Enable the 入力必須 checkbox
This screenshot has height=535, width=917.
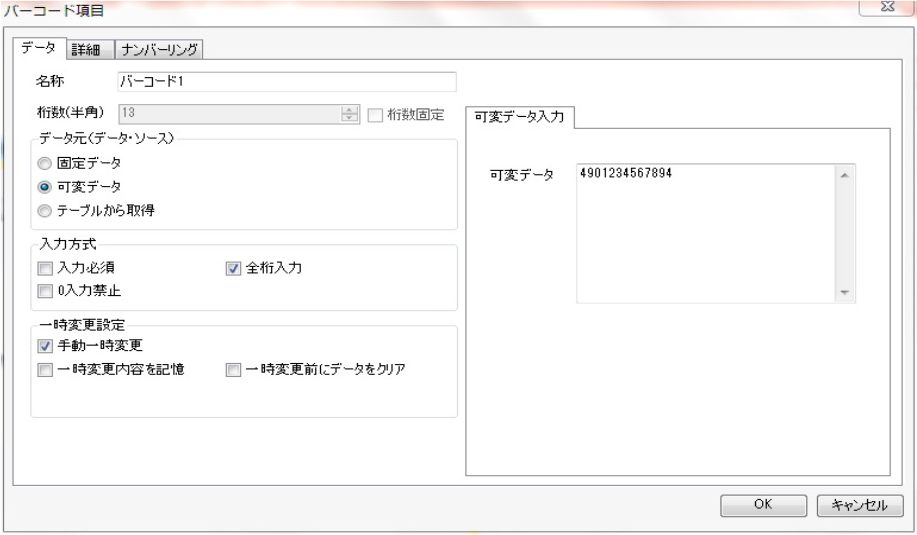[44, 268]
